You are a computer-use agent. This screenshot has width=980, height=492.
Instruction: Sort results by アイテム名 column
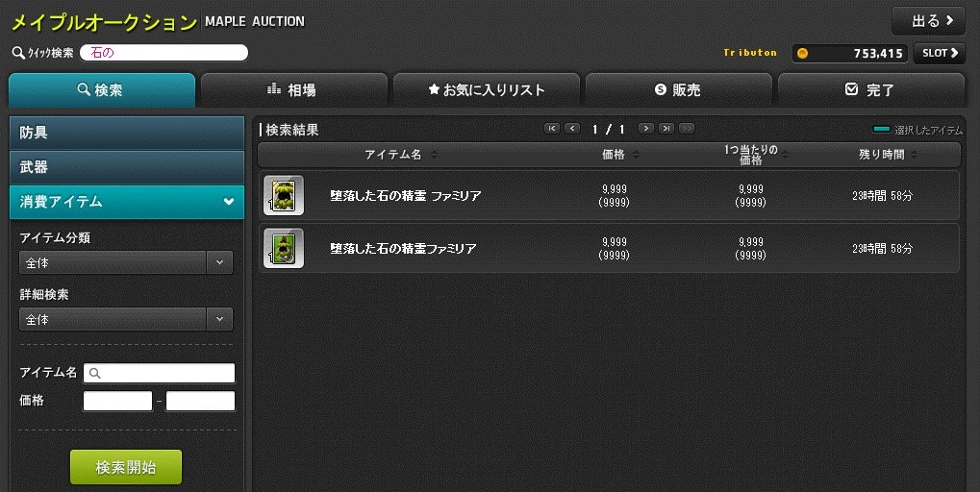(x=401, y=154)
